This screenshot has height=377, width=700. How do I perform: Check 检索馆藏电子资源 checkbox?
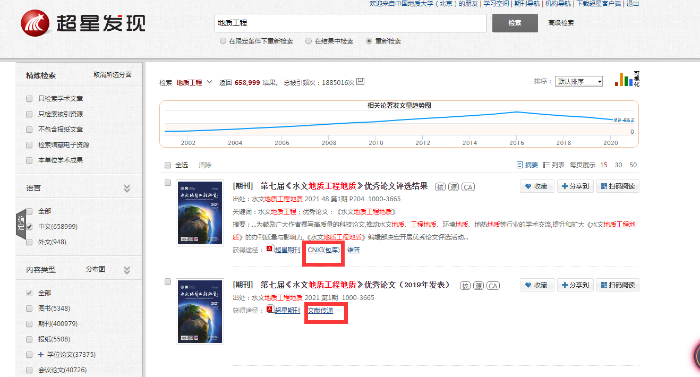tap(29, 145)
